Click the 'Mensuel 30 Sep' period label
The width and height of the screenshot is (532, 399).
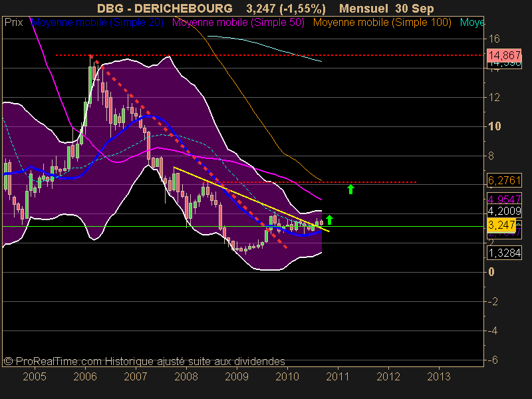(x=386, y=9)
